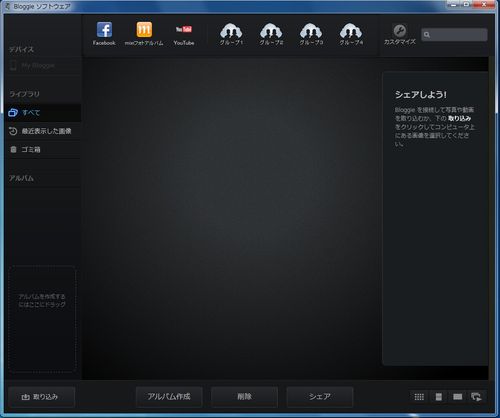This screenshot has width=500, height=418.
Task: Select the グループ2 group icon
Action: tap(271, 31)
